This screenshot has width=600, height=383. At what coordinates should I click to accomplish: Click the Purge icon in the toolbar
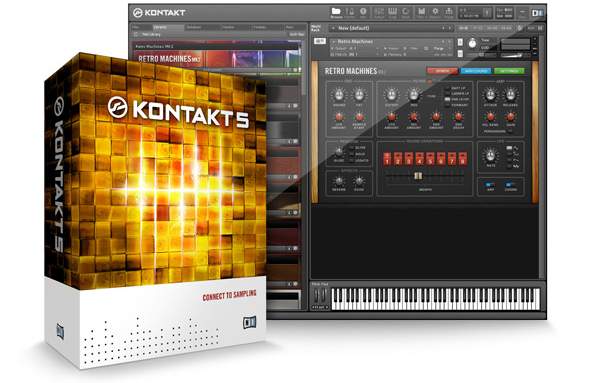pos(448,12)
